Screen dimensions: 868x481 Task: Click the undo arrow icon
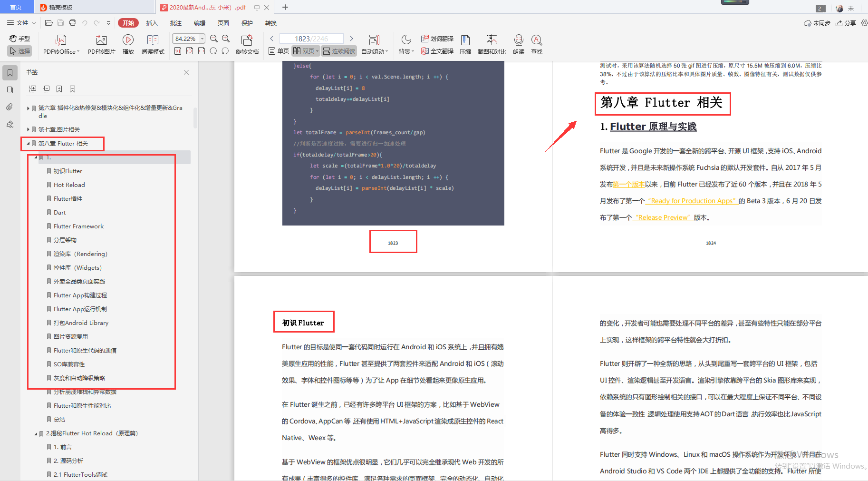coord(85,23)
